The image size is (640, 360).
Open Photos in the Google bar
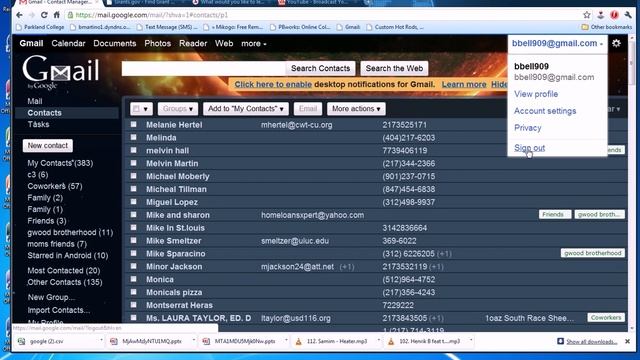(x=158, y=43)
